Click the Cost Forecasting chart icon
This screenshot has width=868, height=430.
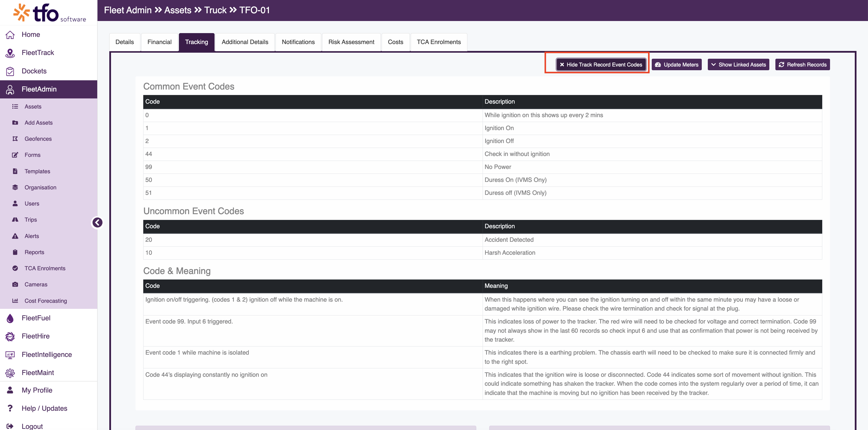tap(15, 300)
